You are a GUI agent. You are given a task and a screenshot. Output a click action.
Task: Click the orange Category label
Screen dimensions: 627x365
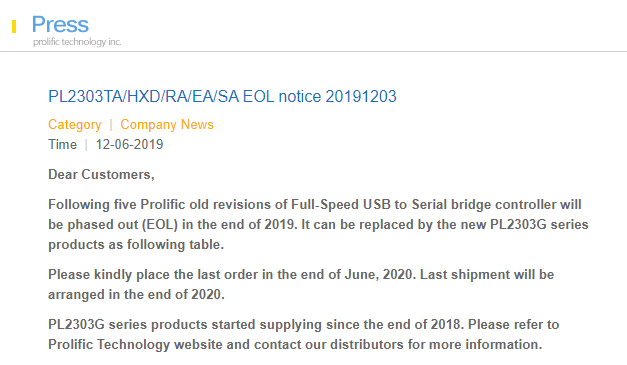(x=75, y=125)
